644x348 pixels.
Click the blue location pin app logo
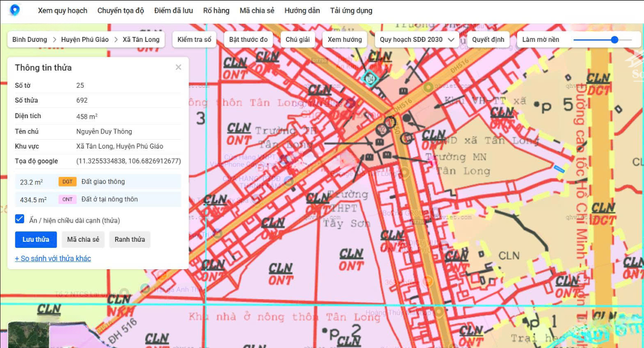coord(14,10)
